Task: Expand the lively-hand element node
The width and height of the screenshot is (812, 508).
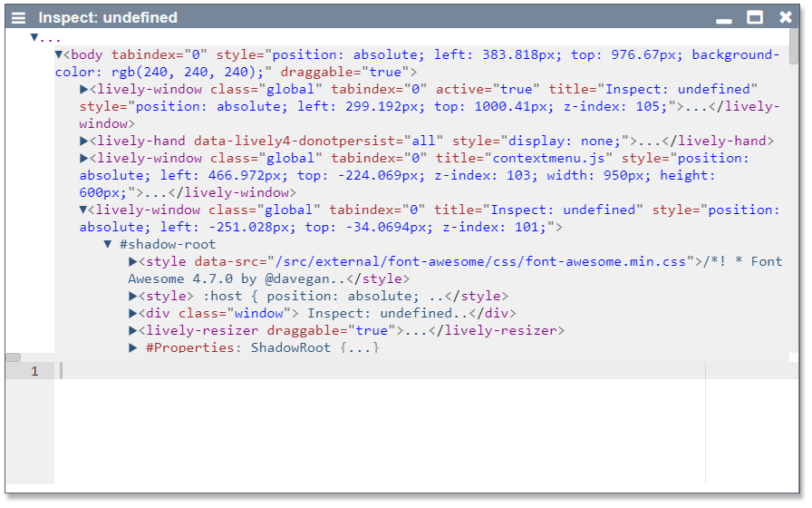Action: coord(84,141)
